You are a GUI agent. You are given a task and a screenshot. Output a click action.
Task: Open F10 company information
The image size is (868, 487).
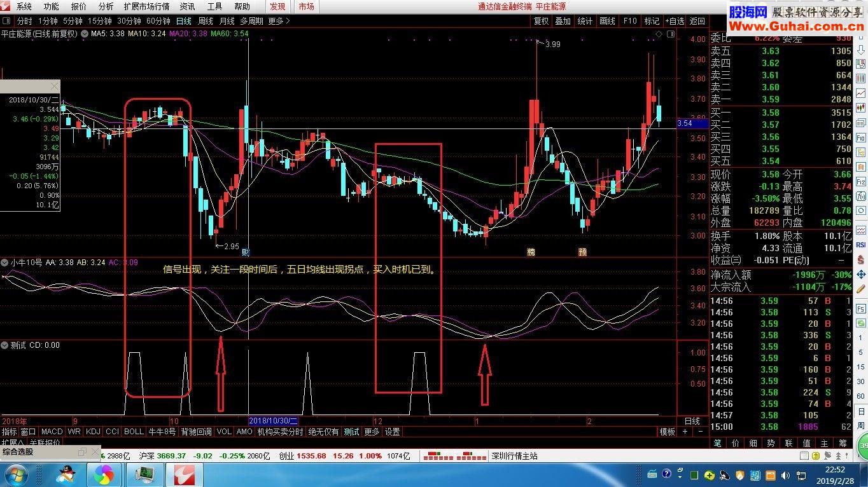tap(629, 21)
